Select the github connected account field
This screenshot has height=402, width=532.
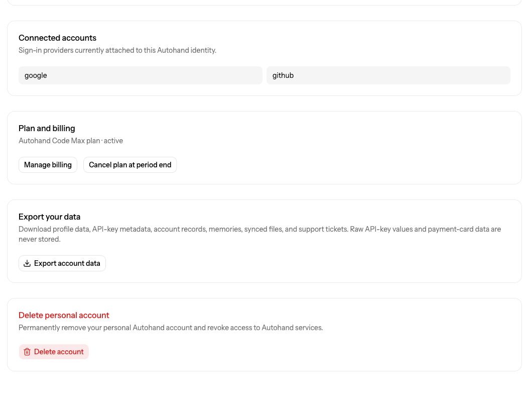coord(388,75)
